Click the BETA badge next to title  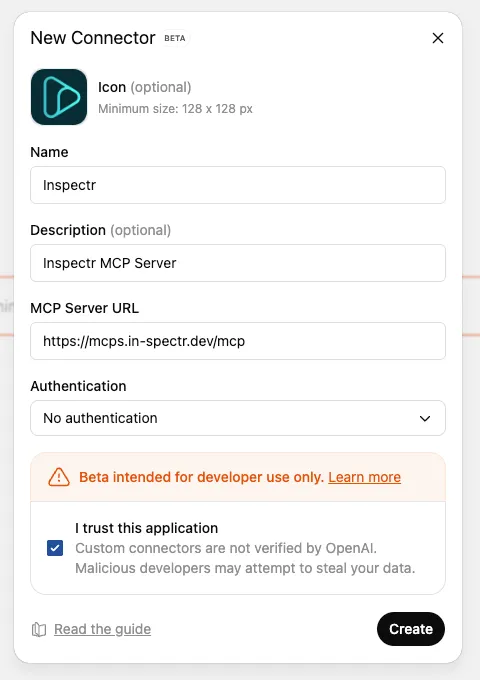[175, 38]
